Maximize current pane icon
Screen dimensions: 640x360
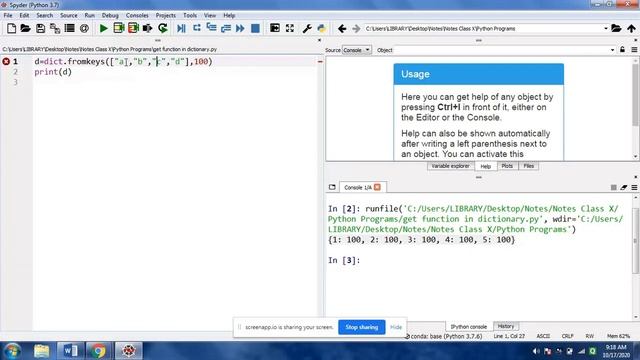pyautogui.click(x=275, y=28)
